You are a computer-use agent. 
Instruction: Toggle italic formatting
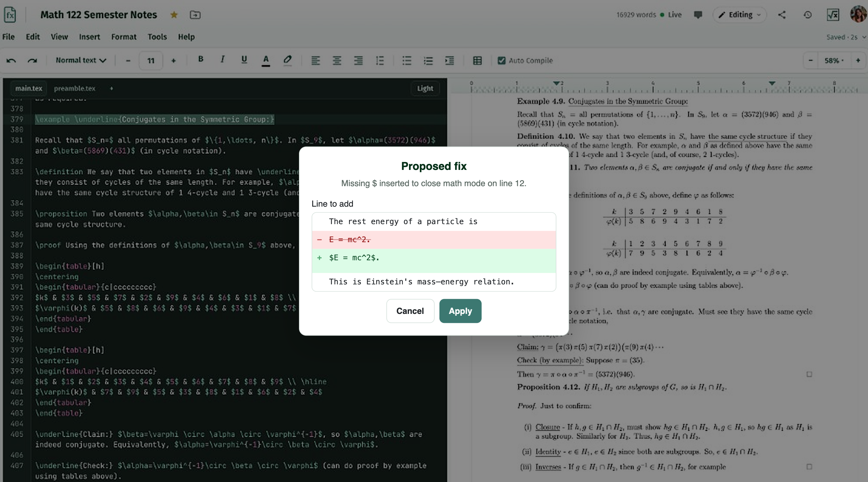click(x=222, y=59)
